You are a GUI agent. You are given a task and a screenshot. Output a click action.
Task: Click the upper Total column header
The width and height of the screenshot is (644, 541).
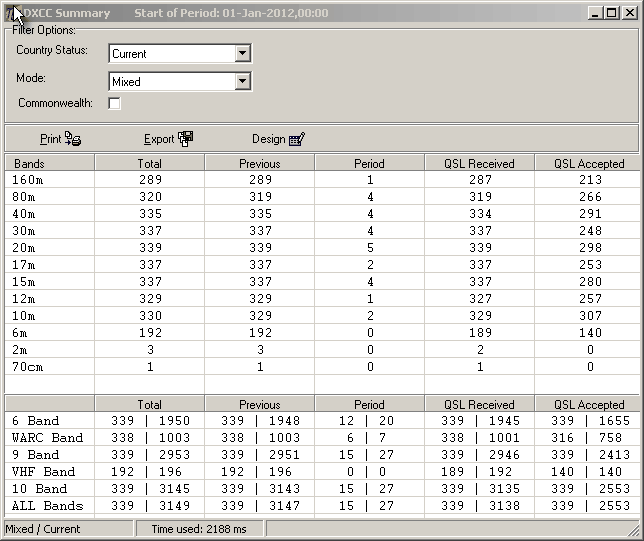150,163
